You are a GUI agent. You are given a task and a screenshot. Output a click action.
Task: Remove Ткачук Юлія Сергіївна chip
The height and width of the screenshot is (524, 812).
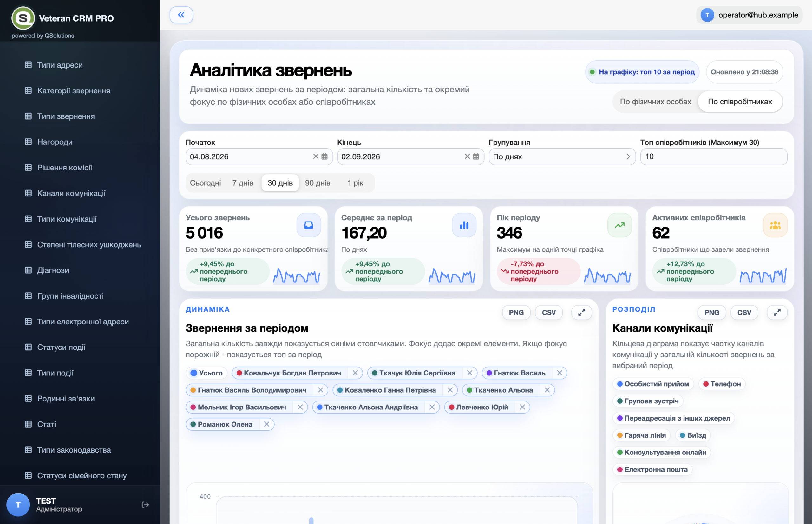pyautogui.click(x=469, y=373)
